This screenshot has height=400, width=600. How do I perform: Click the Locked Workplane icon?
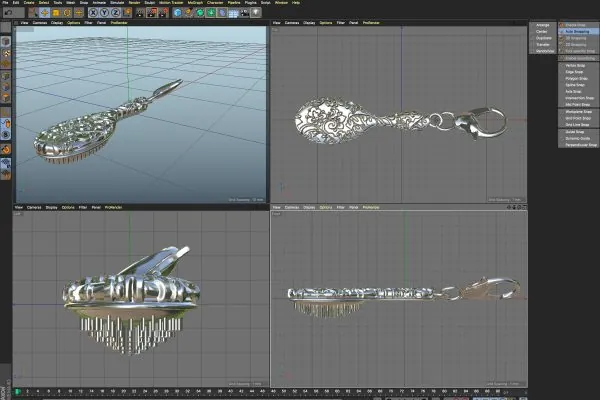(x=6, y=163)
